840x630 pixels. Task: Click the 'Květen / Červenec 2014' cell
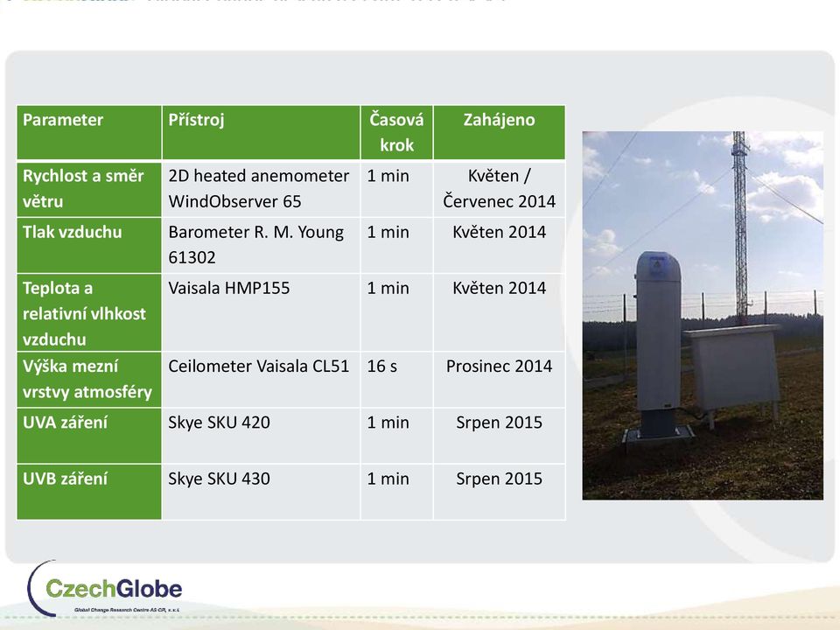click(x=500, y=189)
